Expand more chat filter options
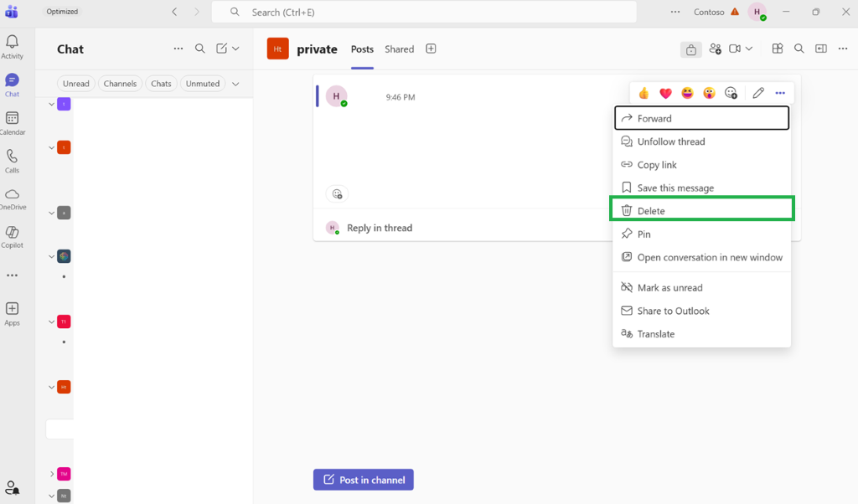This screenshot has height=504, width=858. coord(235,84)
